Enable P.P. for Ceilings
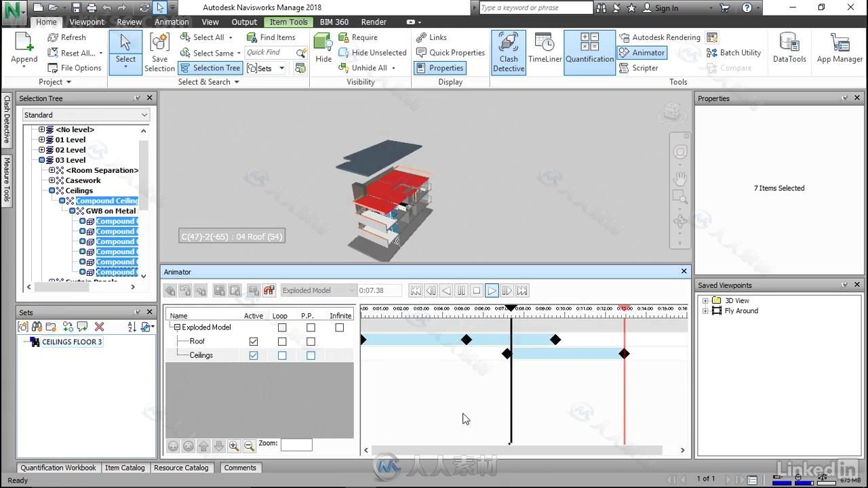The image size is (868, 488). coord(311,355)
